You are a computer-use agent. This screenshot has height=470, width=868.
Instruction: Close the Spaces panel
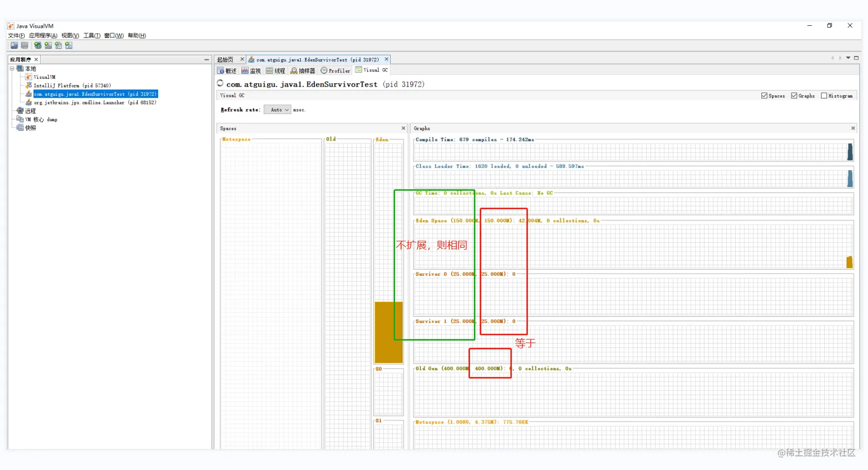pos(403,128)
